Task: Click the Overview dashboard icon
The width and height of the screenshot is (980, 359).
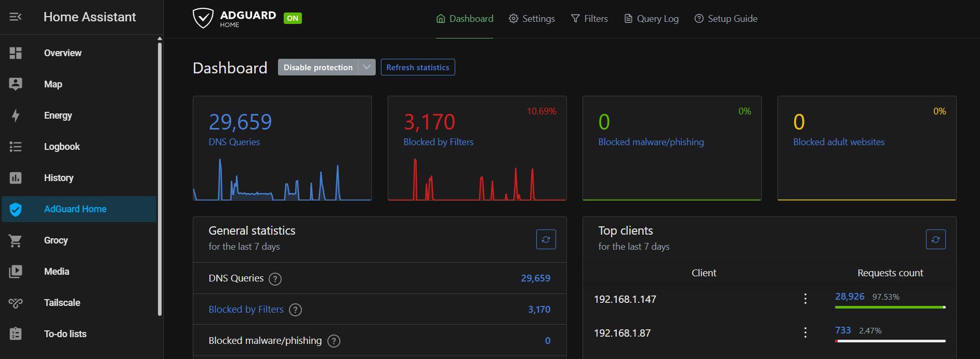Action: 16,53
